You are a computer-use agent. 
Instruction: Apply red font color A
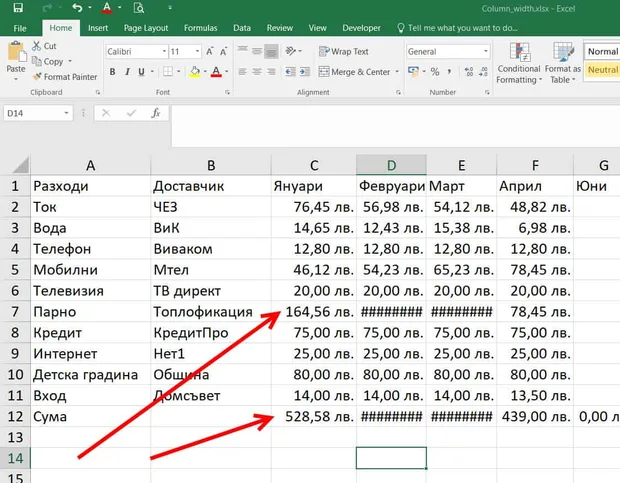[216, 72]
